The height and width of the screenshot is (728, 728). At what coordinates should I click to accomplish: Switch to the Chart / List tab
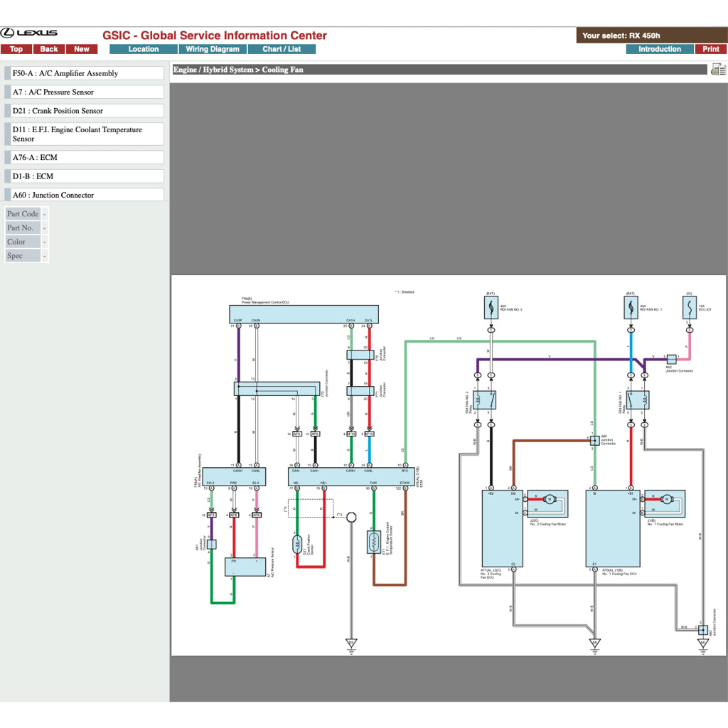point(282,49)
